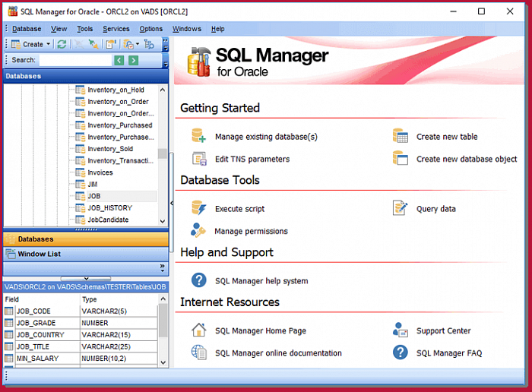Open the Help menu
This screenshot has width=532, height=392.
(x=218, y=29)
